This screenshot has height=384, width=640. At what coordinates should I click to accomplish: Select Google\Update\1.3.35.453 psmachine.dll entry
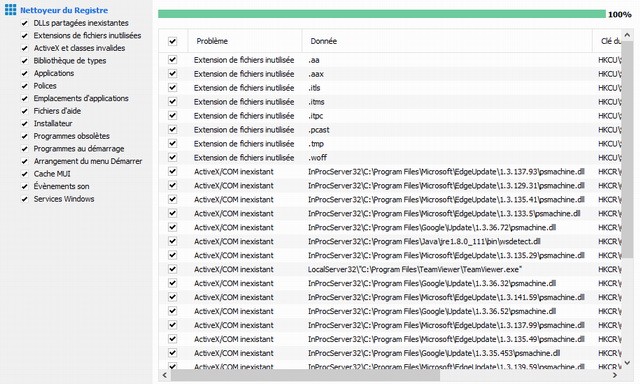click(x=434, y=353)
